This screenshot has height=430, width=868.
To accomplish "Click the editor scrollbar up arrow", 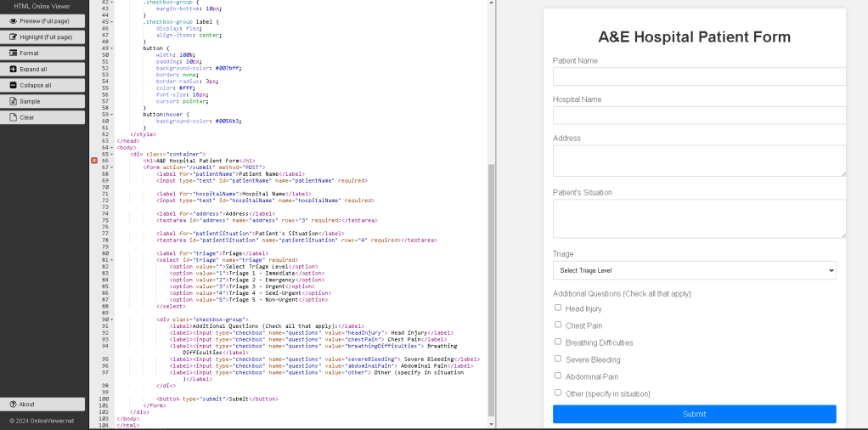I will 491,3.
